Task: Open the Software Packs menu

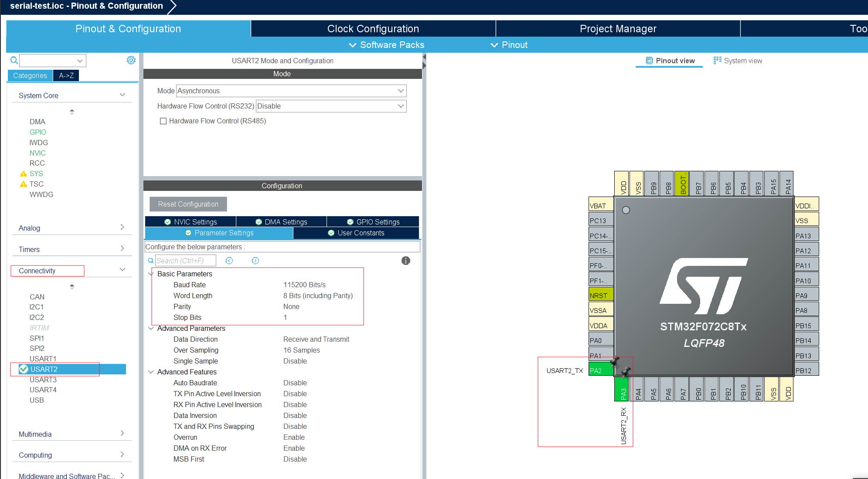Action: pos(386,45)
